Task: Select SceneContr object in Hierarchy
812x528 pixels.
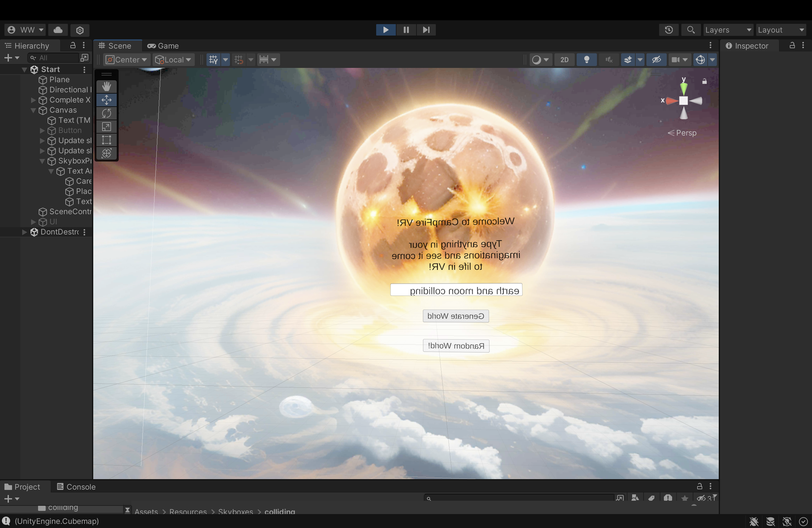Action: pos(70,212)
